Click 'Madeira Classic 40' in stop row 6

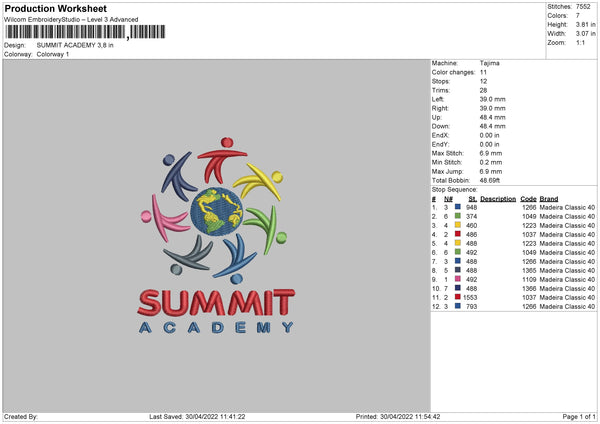567,253
